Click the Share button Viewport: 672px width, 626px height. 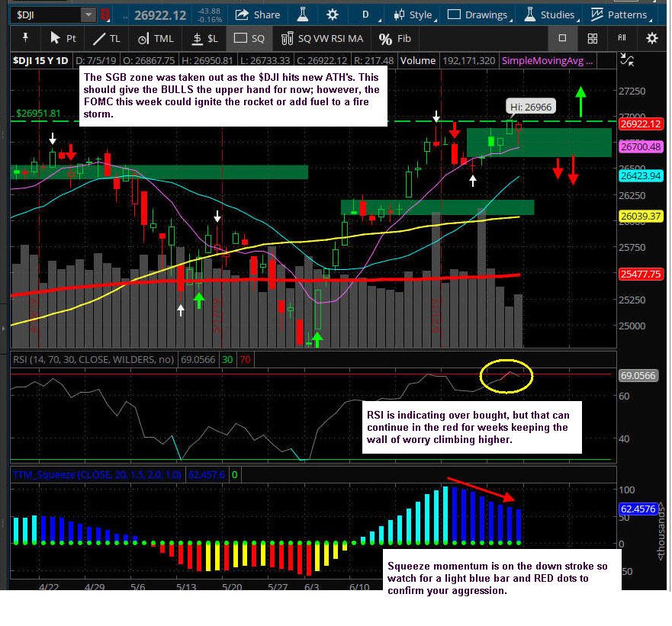coord(258,15)
